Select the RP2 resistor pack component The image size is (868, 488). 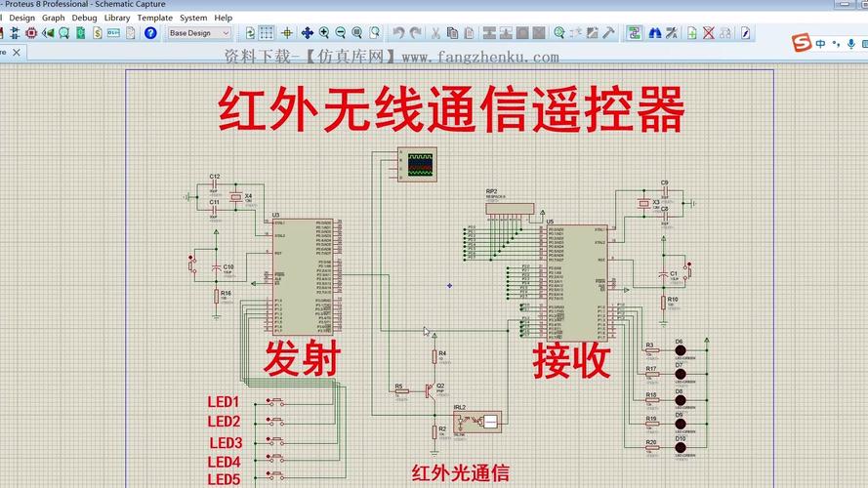point(510,209)
